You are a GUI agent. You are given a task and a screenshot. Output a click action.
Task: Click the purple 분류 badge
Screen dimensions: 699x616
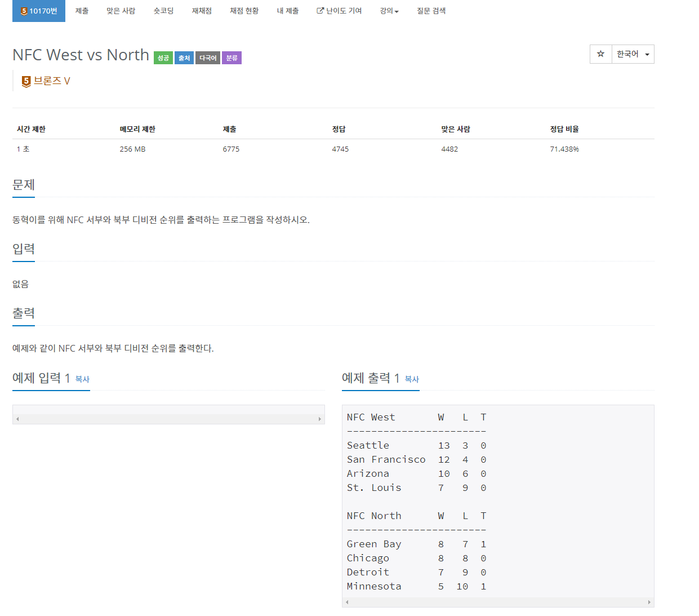click(x=231, y=57)
